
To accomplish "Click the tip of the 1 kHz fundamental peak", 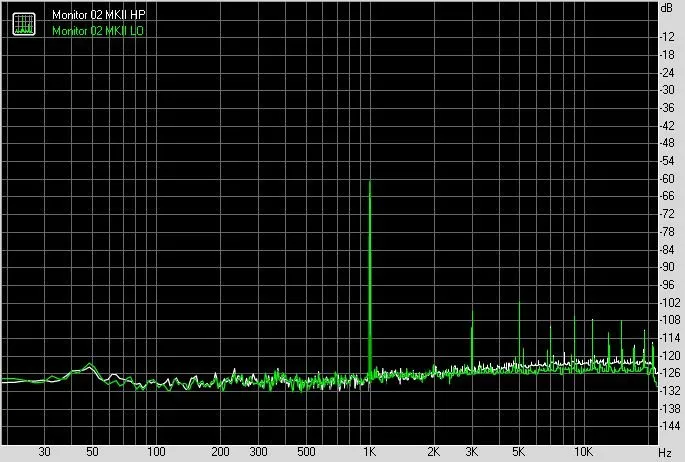I will pyautogui.click(x=370, y=182).
